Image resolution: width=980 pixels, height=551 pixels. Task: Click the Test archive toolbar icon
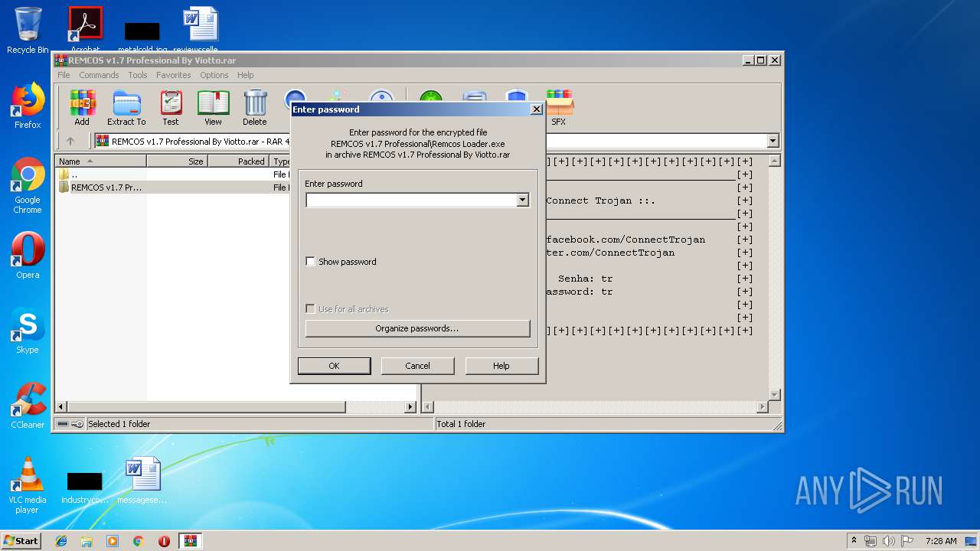pyautogui.click(x=171, y=108)
